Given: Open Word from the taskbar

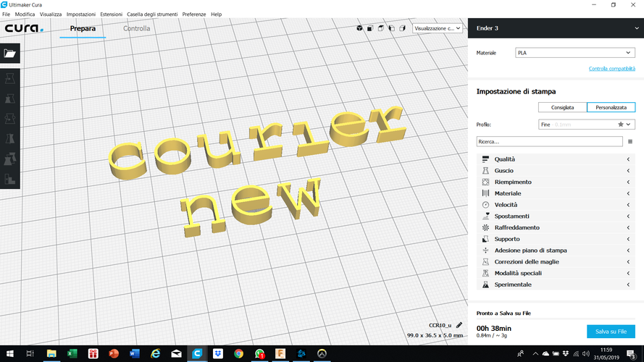Looking at the screenshot, I should [135, 353].
